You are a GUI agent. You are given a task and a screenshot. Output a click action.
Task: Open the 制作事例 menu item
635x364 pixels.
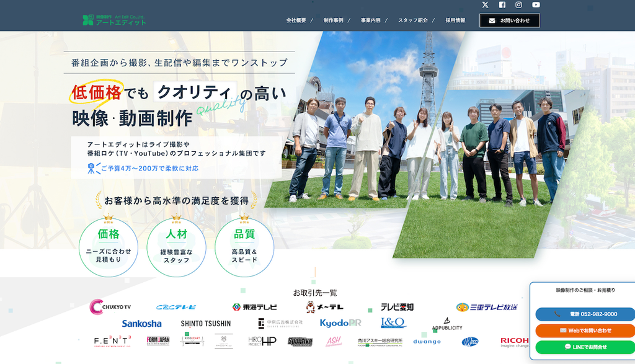(333, 20)
